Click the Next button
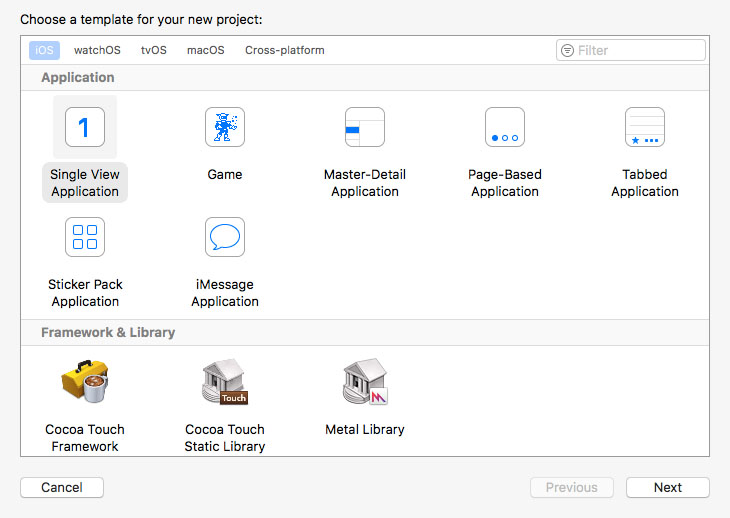730x518 pixels. (x=668, y=487)
